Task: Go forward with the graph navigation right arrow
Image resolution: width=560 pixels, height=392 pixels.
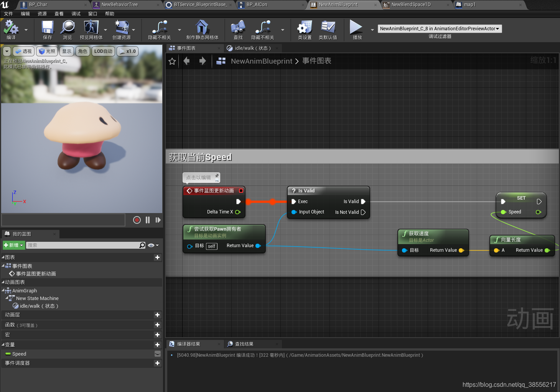Action: click(203, 61)
